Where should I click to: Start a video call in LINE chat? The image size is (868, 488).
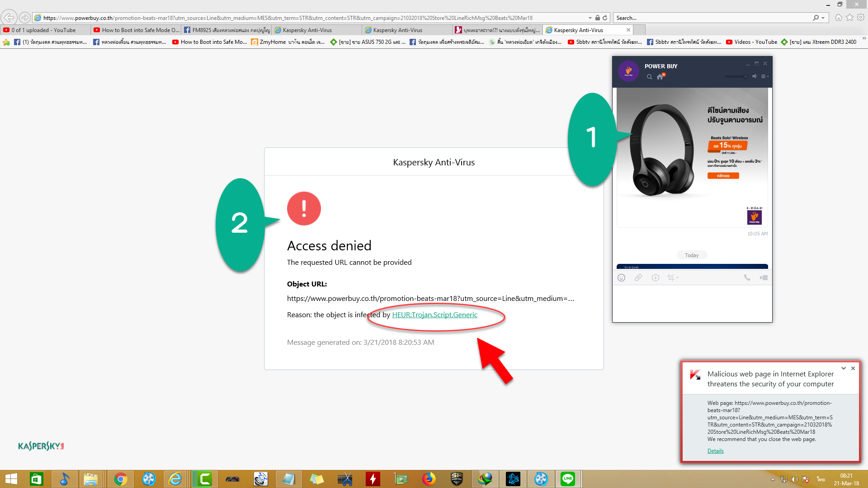[x=764, y=277]
